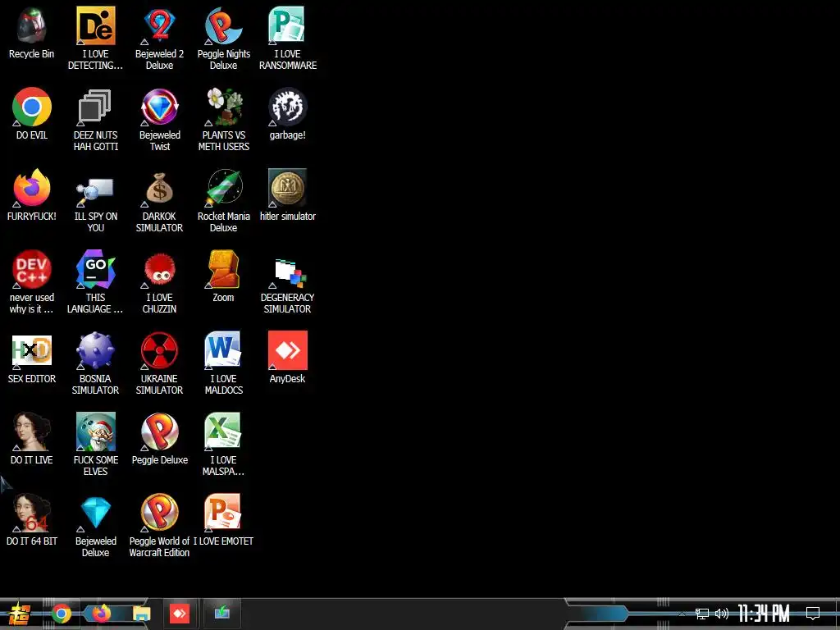Viewport: 840px width, 630px height.
Task: Launch Rocket Mania Deluxe shortcut
Action: point(223,201)
